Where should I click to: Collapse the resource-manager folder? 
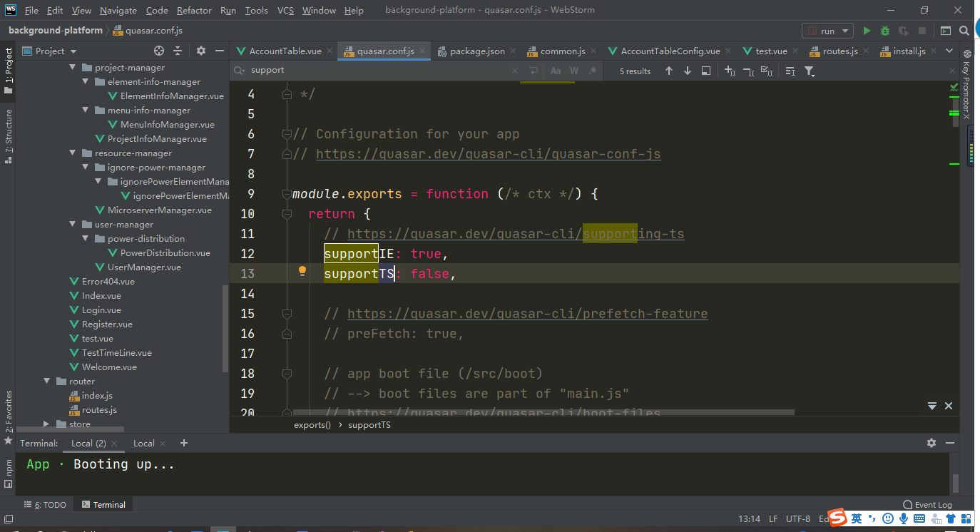[72, 153]
